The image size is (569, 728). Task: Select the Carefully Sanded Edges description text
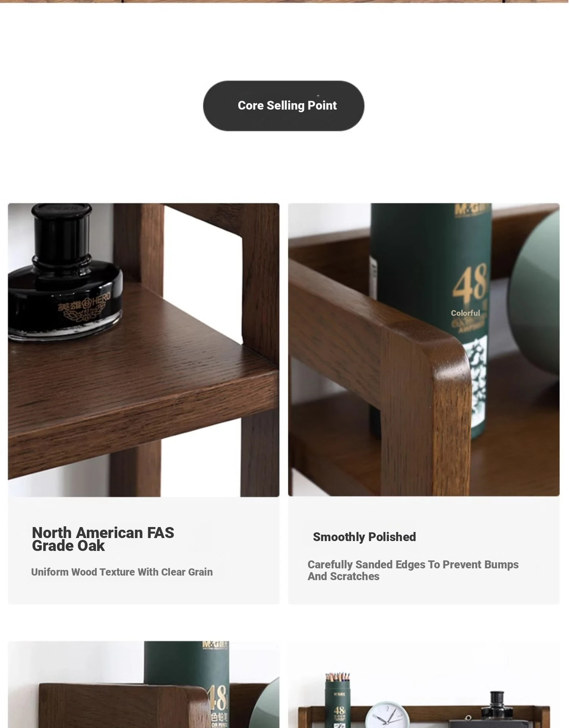[413, 570]
